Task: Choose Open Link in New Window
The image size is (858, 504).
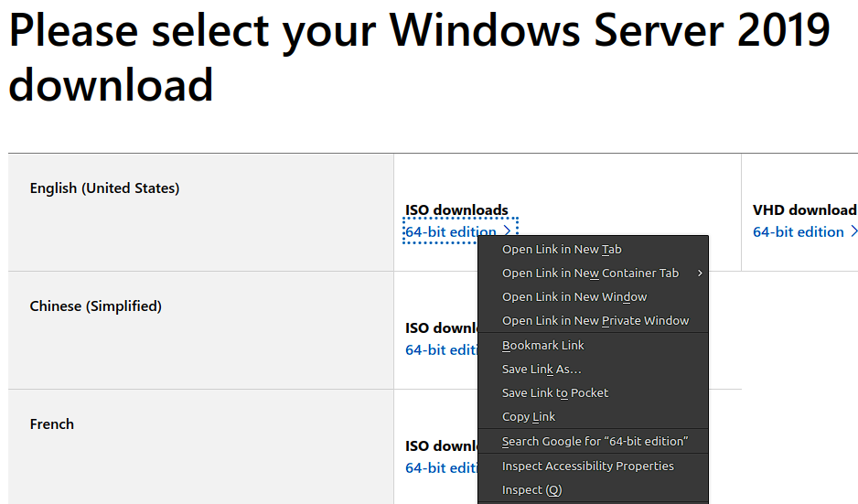Action: pyautogui.click(x=593, y=296)
